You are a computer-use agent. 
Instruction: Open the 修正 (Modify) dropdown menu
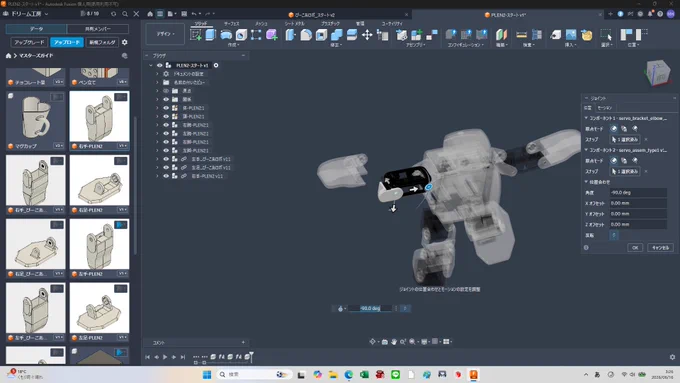pyautogui.click(x=336, y=45)
